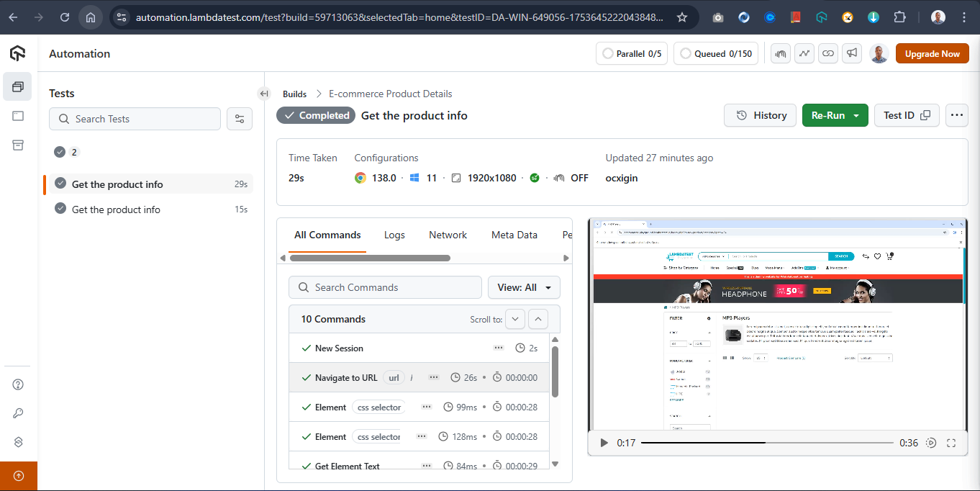
Task: Switch to the Network tab
Action: point(448,235)
